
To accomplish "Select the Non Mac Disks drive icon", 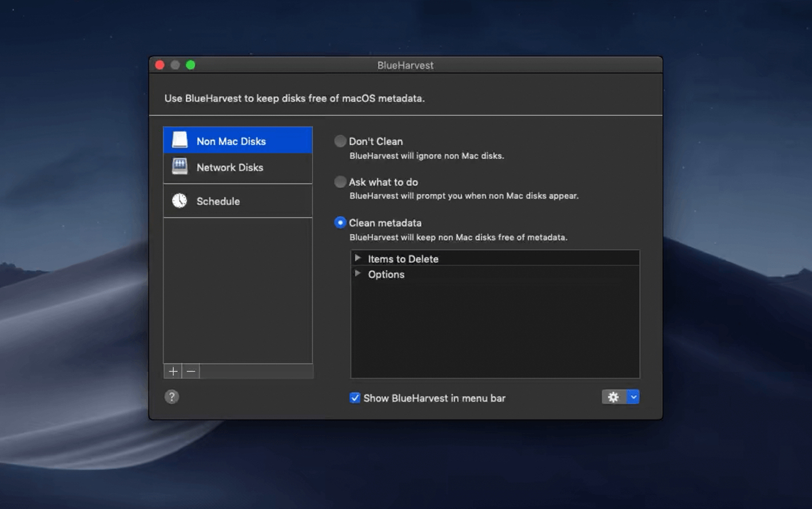I will [180, 140].
